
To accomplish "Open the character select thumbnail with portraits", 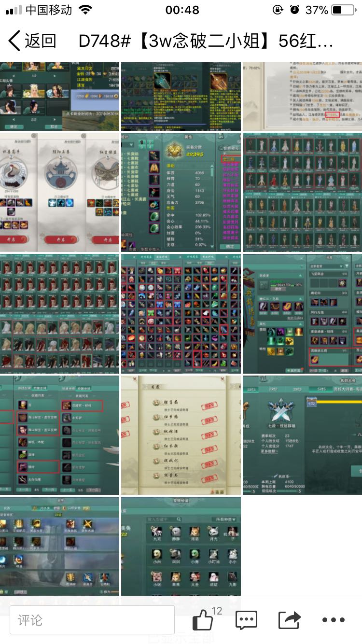I will pos(59,96).
